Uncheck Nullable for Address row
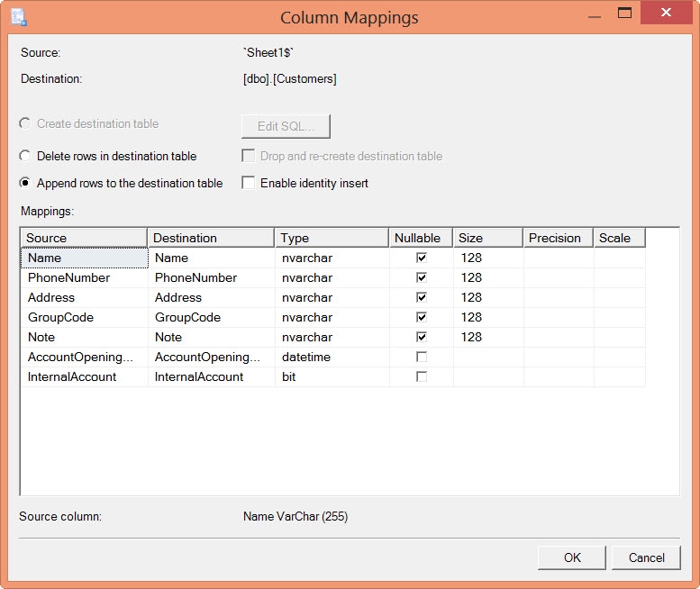 coord(421,297)
